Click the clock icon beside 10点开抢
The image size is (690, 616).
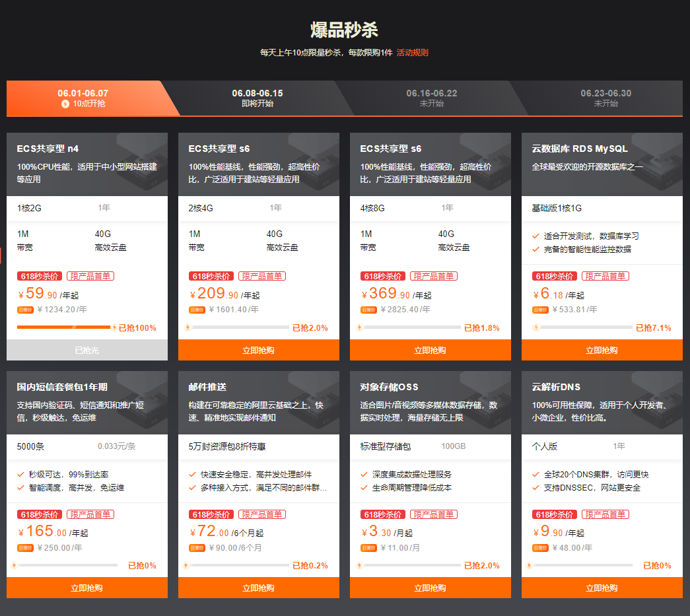(65, 104)
